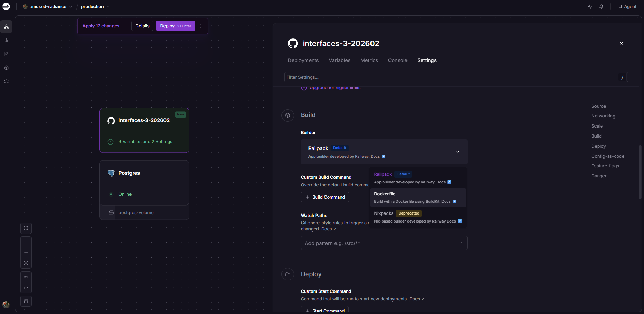Toggle the canvas grid dots icon
The image size is (644, 314).
pyautogui.click(x=26, y=228)
